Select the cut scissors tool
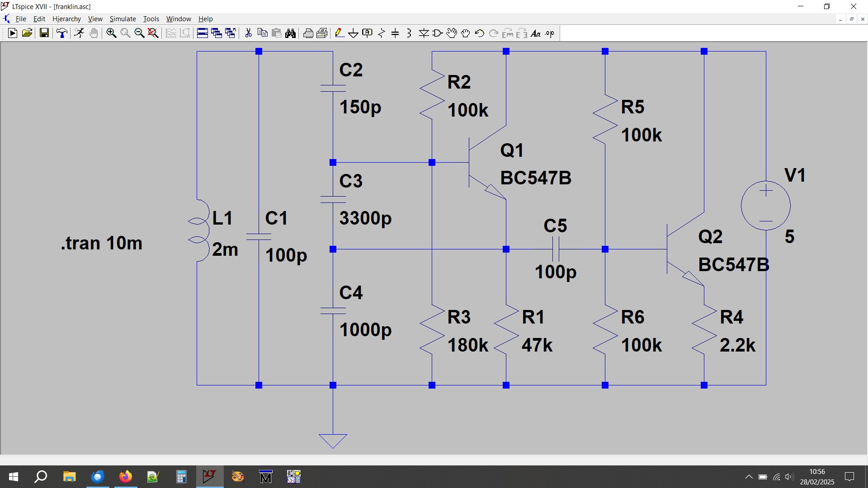The height and width of the screenshot is (488, 868). tap(248, 33)
